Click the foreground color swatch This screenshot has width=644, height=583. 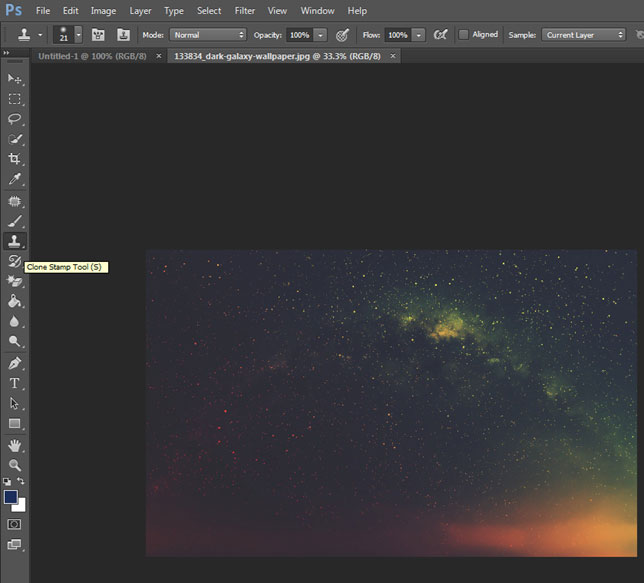coord(11,497)
